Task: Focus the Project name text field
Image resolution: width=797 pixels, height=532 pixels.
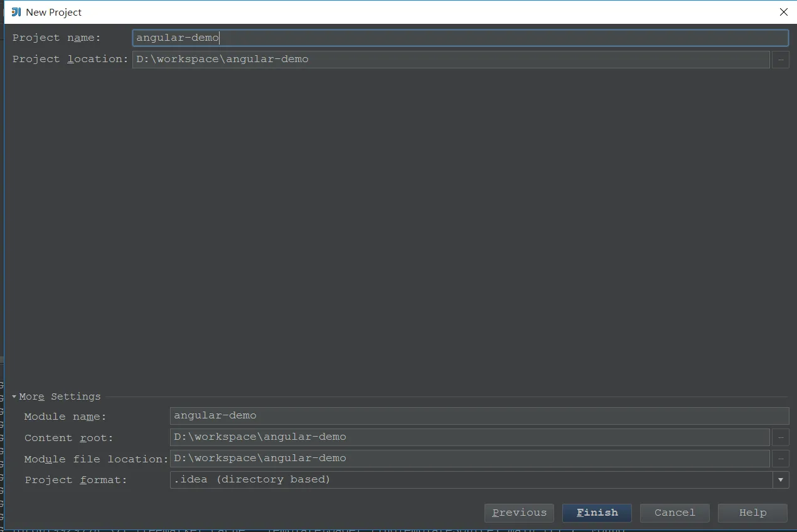Action: (460, 38)
